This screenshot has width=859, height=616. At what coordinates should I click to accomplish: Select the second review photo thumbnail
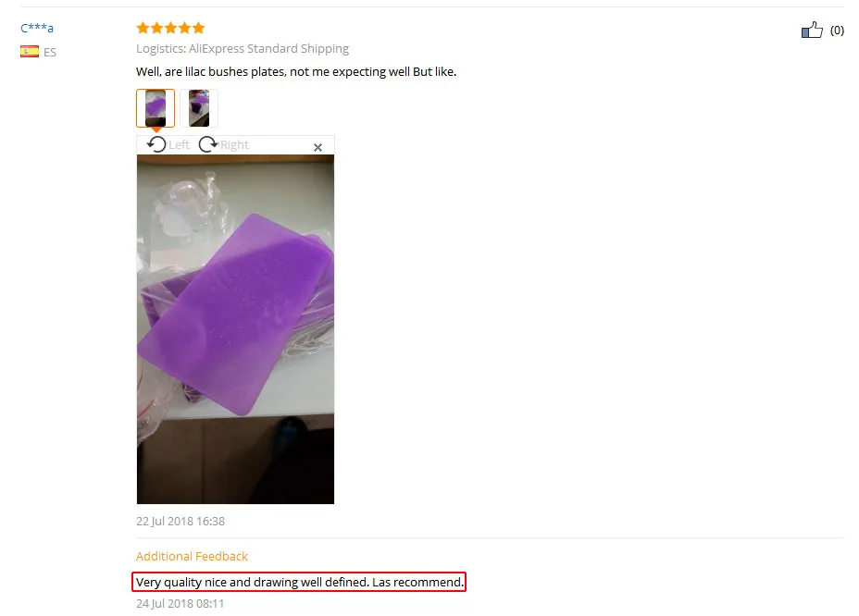click(199, 108)
